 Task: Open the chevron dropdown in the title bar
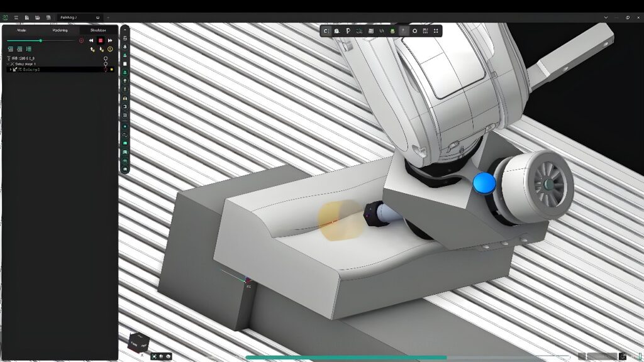click(x=606, y=18)
